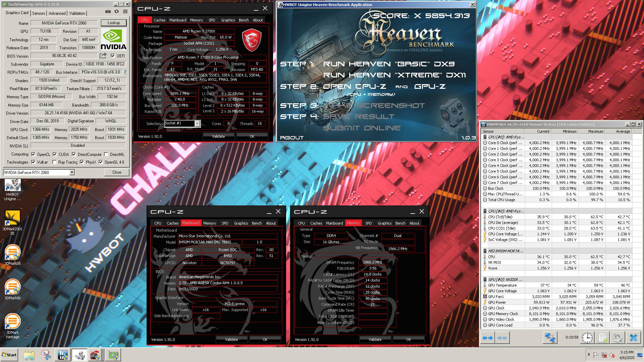Click the Windows Start button
This screenshot has width=644, height=362.
pos(9,355)
